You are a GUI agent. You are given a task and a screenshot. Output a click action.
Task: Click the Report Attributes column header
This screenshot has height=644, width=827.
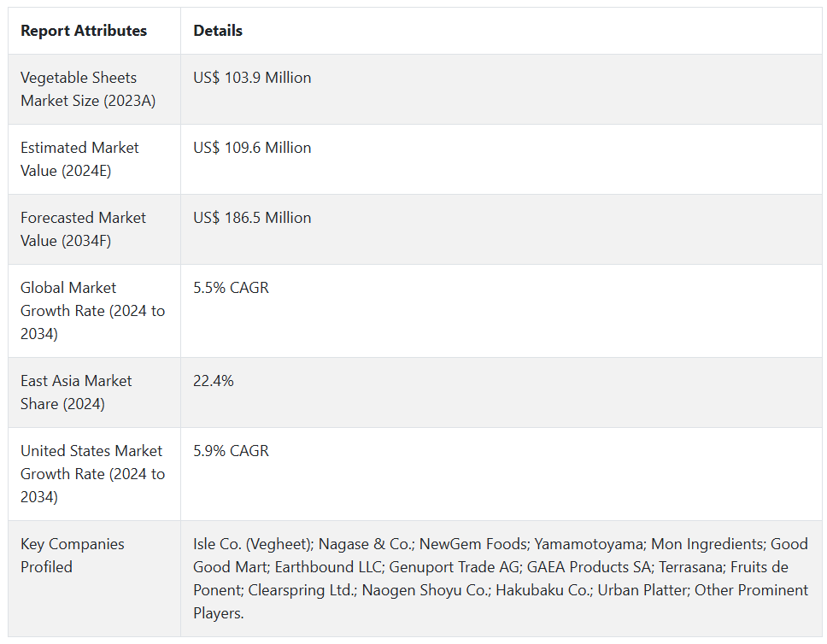[84, 31]
